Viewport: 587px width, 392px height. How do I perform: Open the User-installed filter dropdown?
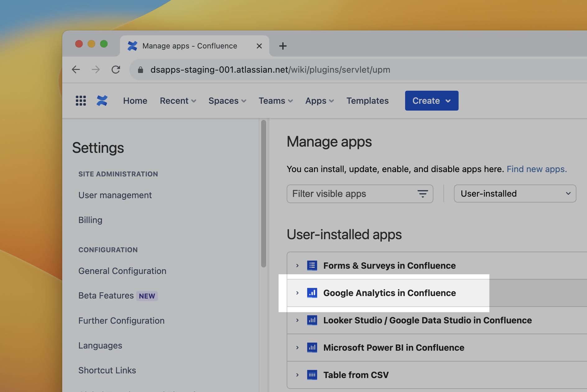pos(515,194)
